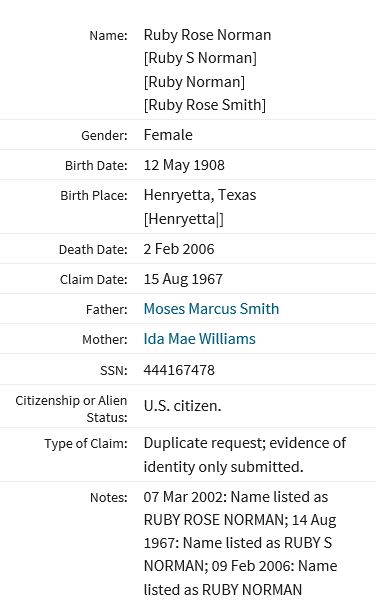Click the claim date 15 Aug 1967
379x606 pixels.
(183, 279)
